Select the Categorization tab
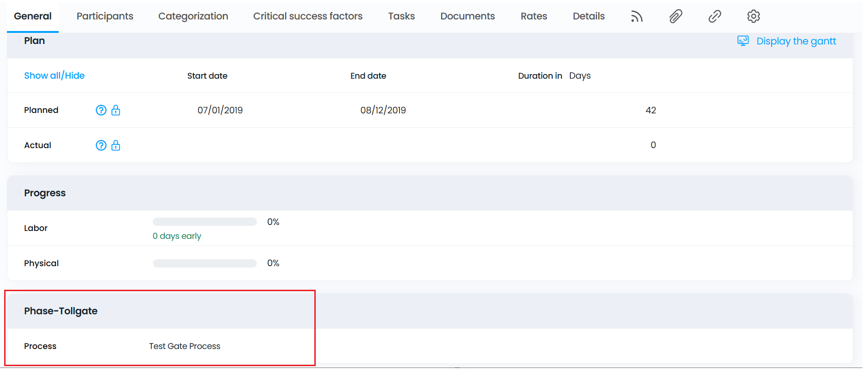The image size is (868, 374). pos(193,16)
